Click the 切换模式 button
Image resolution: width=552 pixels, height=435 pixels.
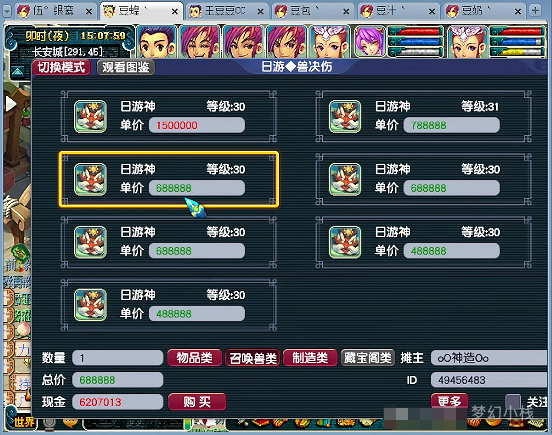(61, 67)
